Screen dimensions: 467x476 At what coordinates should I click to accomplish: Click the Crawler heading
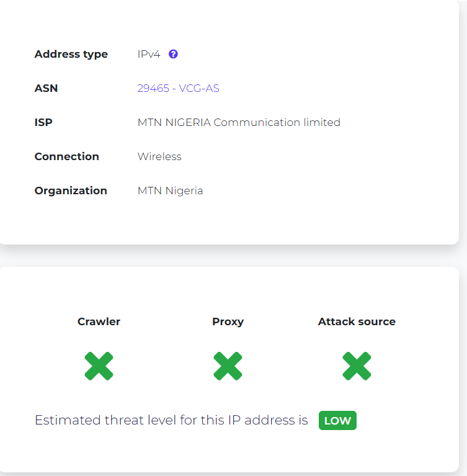(x=99, y=321)
